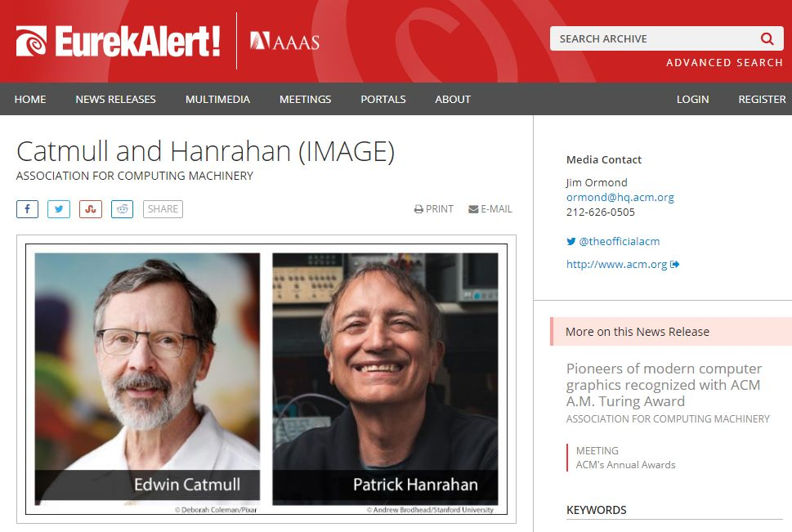This screenshot has width=792, height=532.
Task: Share via StumbleUpon icon
Action: click(x=91, y=209)
